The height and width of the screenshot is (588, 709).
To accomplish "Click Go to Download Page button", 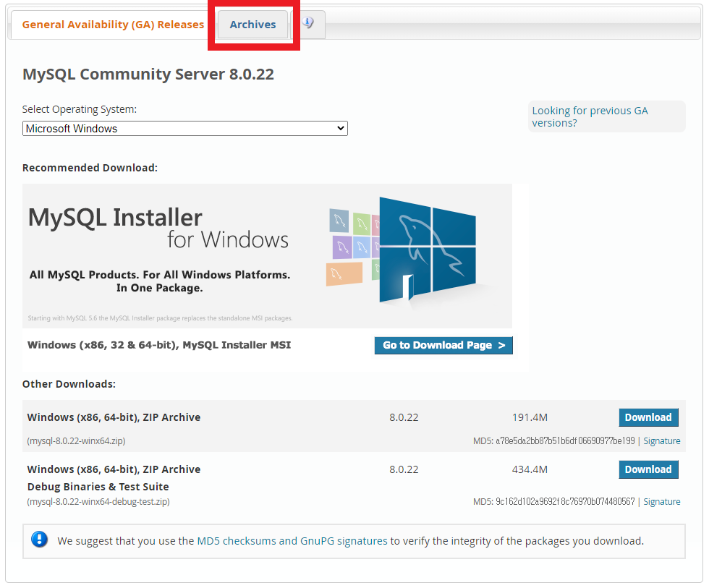I will pyautogui.click(x=443, y=345).
